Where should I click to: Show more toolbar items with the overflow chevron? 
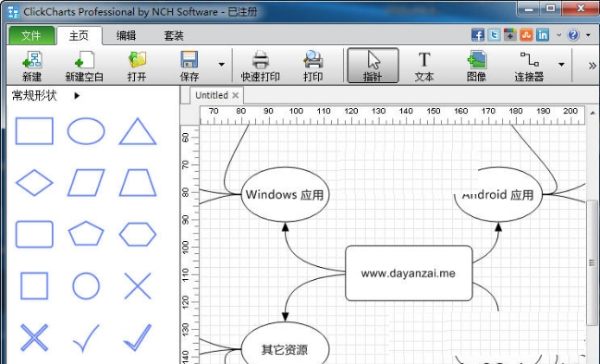tap(592, 66)
